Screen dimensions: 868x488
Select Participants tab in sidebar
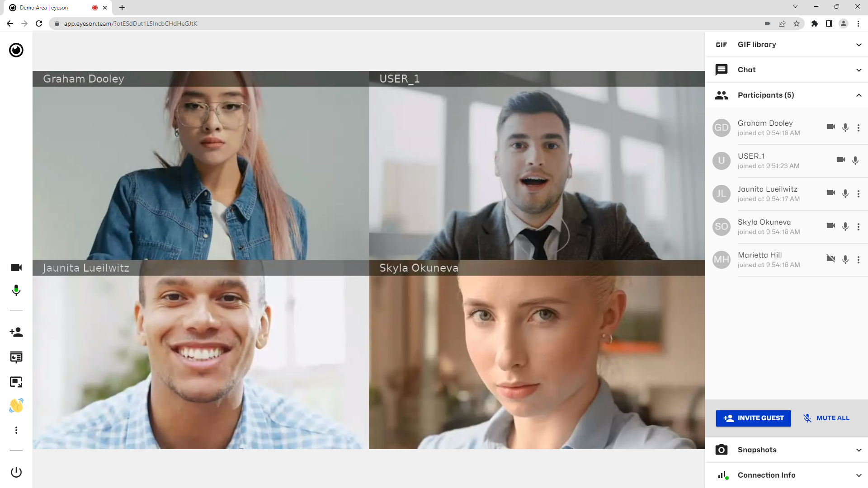(765, 95)
